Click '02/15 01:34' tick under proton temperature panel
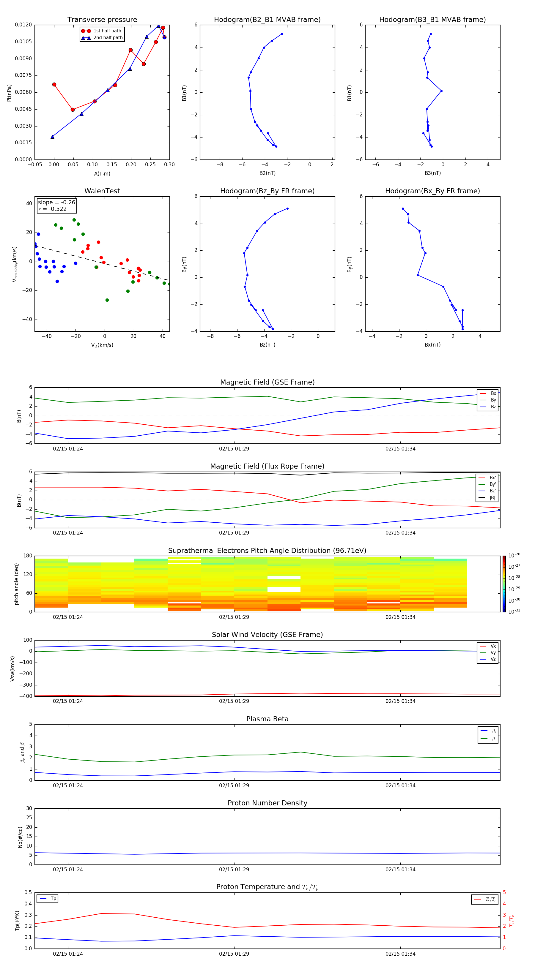535x980 pixels. (400, 954)
